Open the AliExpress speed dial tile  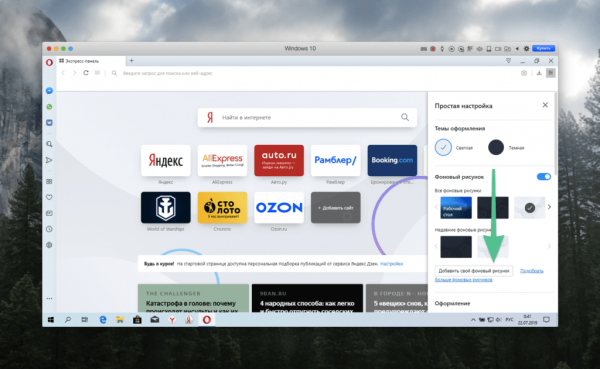(222, 160)
